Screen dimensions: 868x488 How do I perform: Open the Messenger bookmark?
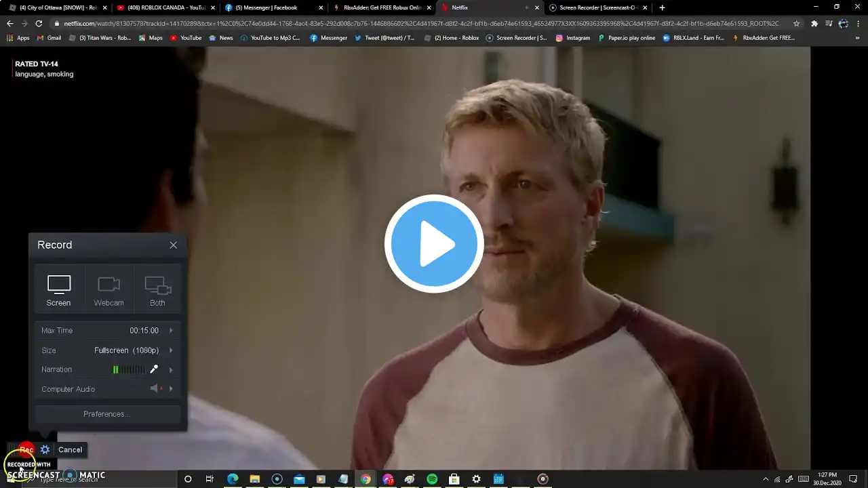click(329, 38)
